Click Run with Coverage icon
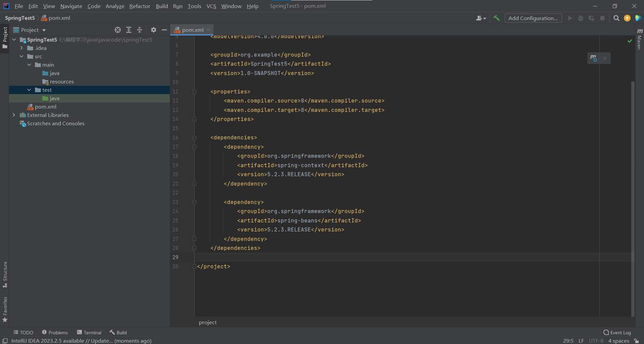 click(x=592, y=18)
